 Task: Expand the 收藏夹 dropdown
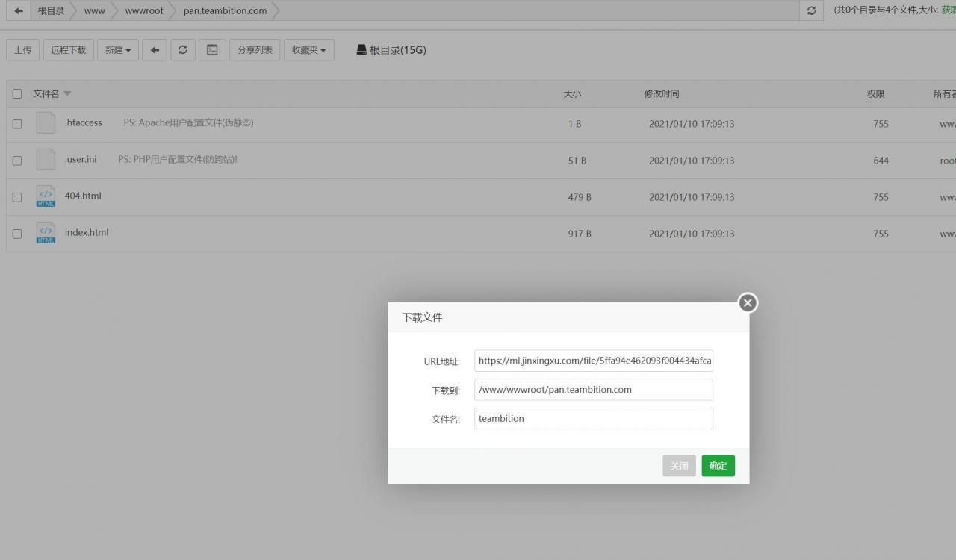[x=308, y=49]
